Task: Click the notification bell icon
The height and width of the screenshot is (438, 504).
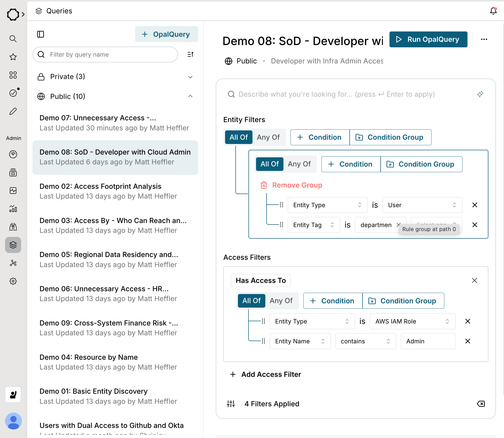Action: point(493,11)
